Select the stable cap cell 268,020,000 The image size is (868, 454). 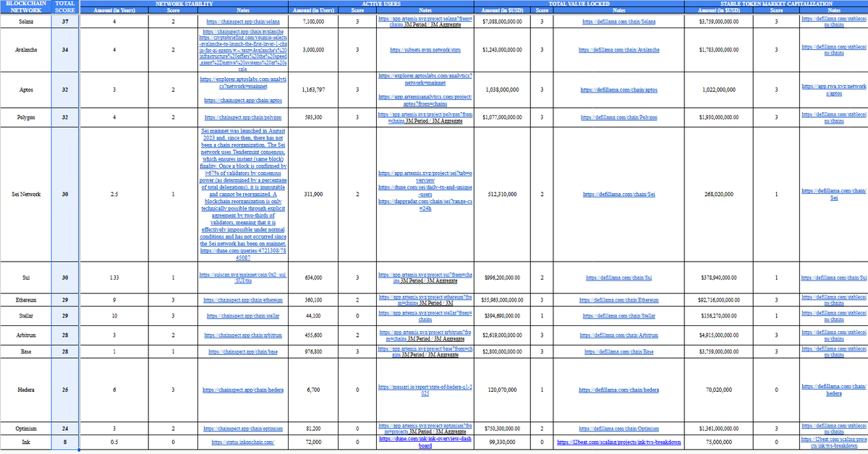719,194
